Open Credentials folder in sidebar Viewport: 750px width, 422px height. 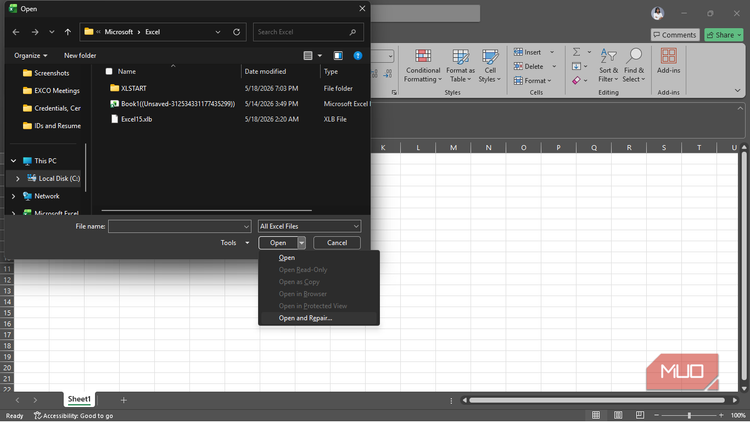[x=57, y=109]
